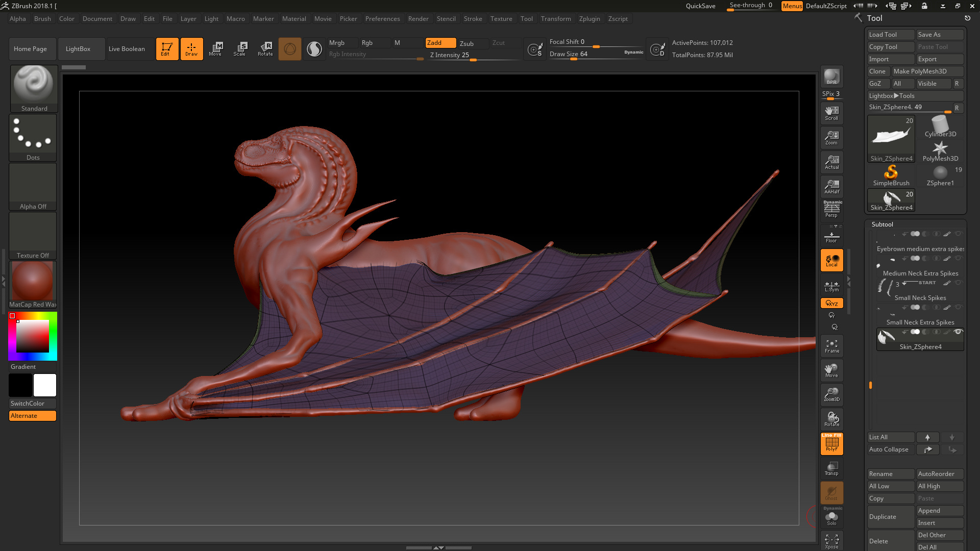Click the Duplicate subtool button

pos(890,517)
